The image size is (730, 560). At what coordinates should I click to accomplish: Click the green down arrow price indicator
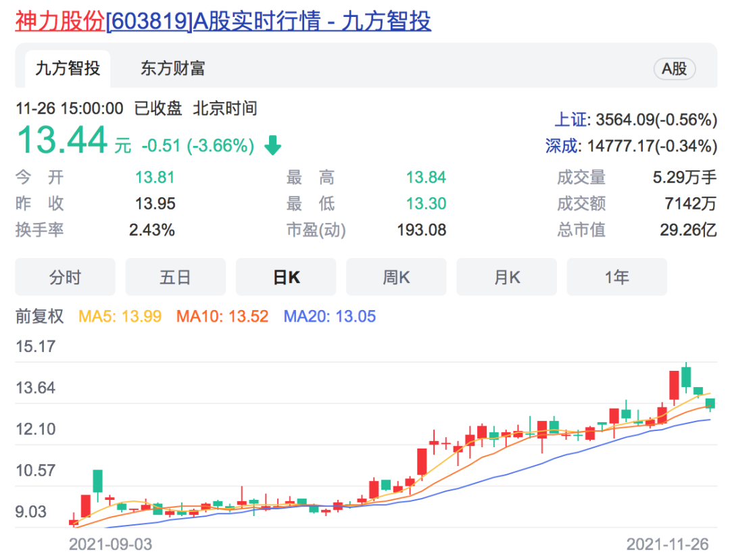click(272, 145)
